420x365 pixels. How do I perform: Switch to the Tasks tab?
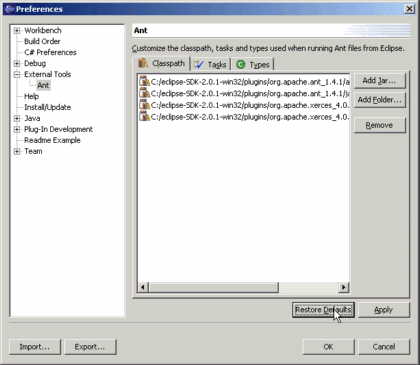[x=210, y=64]
